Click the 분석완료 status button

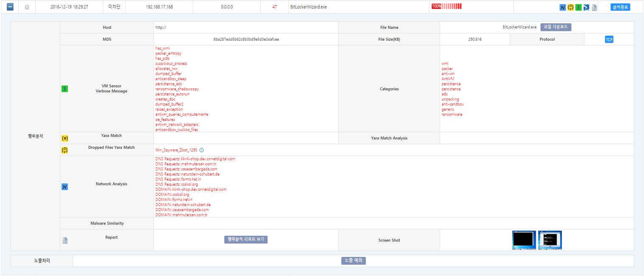[x=620, y=7]
